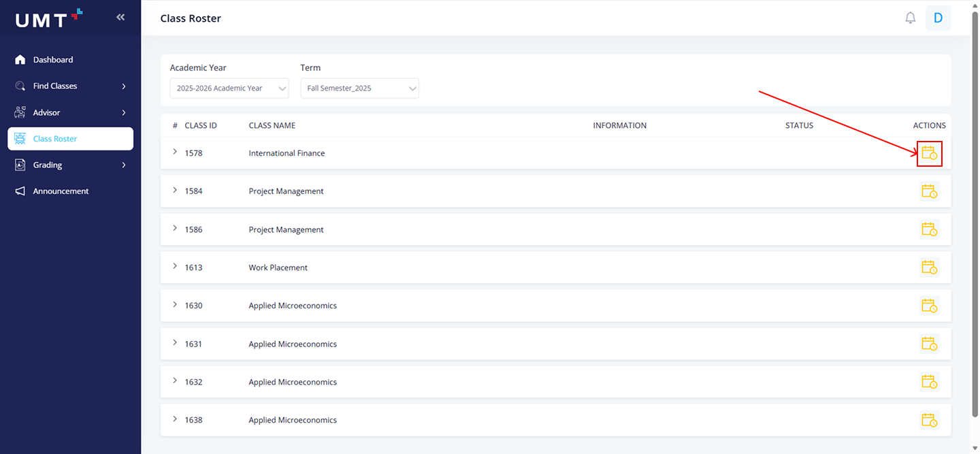Open the notifications bell
The height and width of the screenshot is (454, 980).
pos(910,18)
